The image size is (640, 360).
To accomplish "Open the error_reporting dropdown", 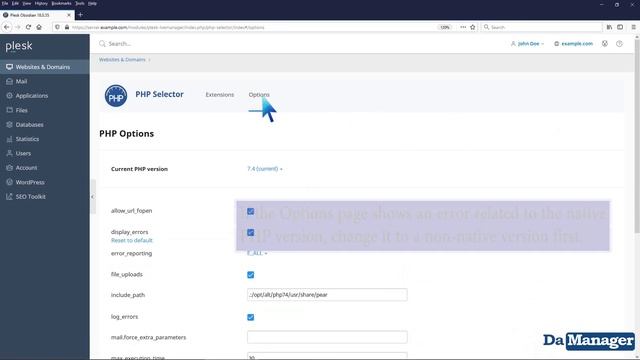I will pos(257,253).
